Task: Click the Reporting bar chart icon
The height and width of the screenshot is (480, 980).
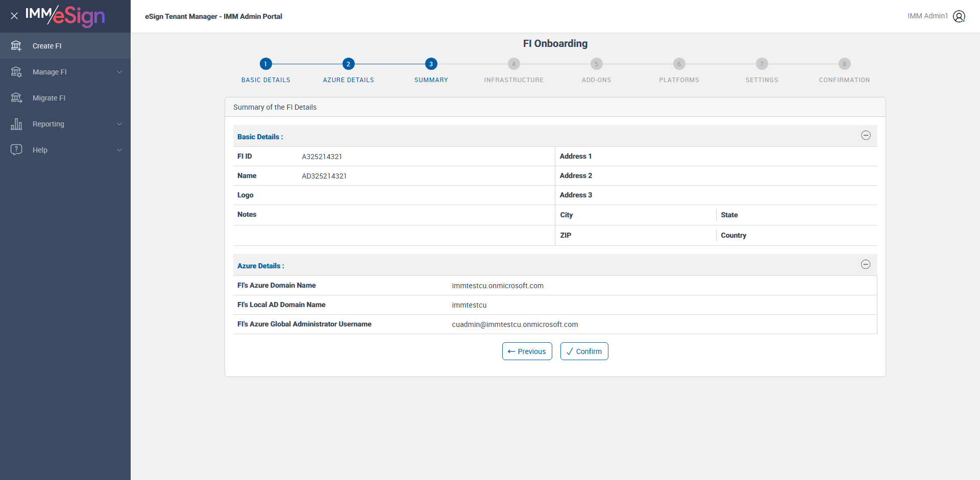Action: (x=16, y=124)
